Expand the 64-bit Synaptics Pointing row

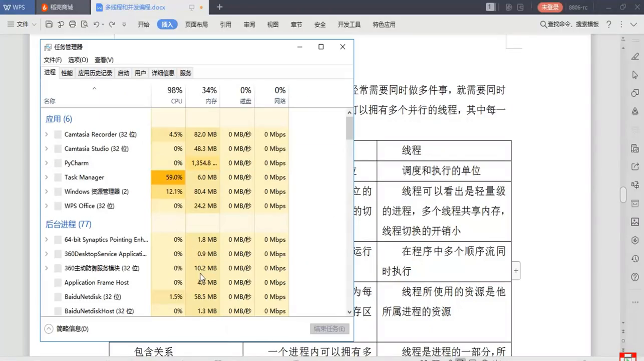coord(47,240)
